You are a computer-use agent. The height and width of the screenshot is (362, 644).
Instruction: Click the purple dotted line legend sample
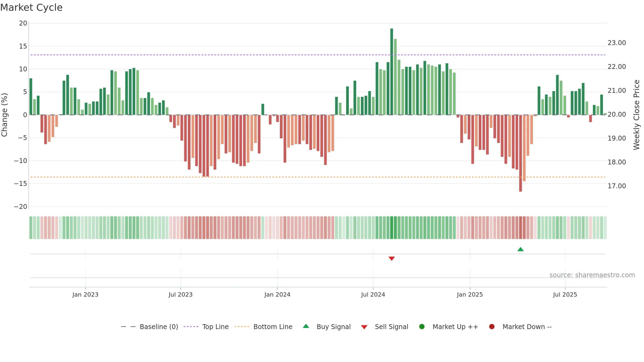[x=191, y=327]
